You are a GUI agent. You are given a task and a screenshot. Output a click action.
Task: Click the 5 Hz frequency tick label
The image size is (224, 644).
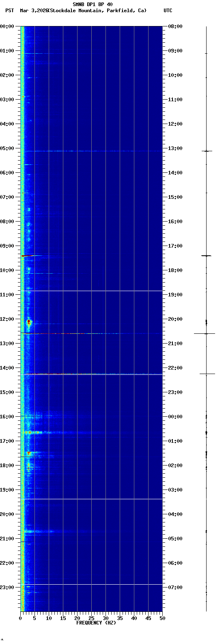pyautogui.click(x=34, y=618)
